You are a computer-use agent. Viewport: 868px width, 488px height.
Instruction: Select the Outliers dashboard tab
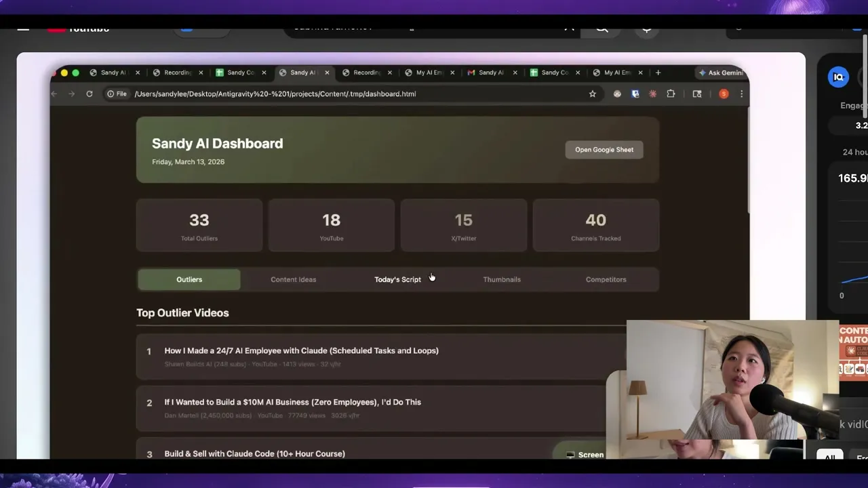click(189, 279)
